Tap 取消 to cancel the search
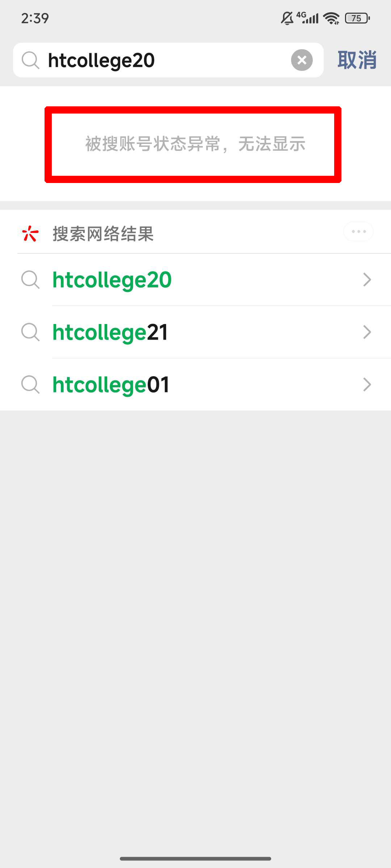Image resolution: width=391 pixels, height=868 pixels. pos(357,60)
